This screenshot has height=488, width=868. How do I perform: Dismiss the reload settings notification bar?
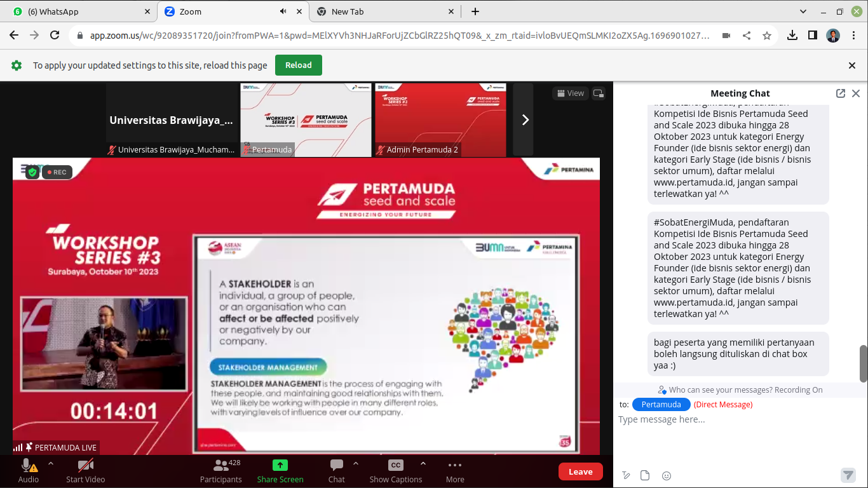coord(852,65)
